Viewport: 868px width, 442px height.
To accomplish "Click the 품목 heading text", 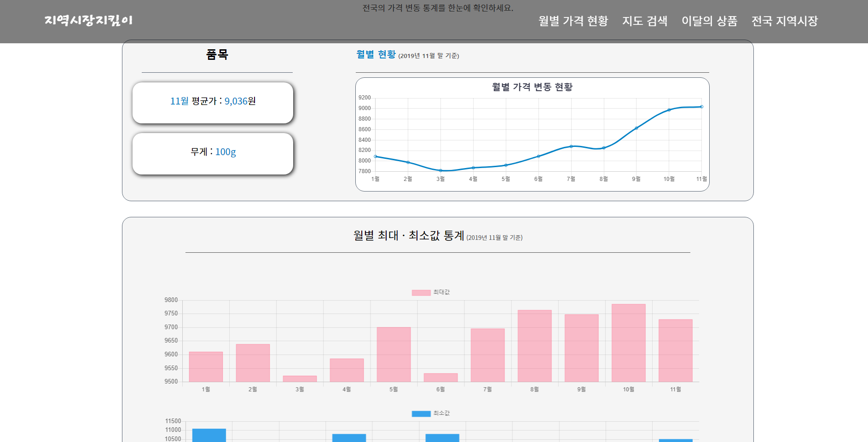I will tap(217, 54).
